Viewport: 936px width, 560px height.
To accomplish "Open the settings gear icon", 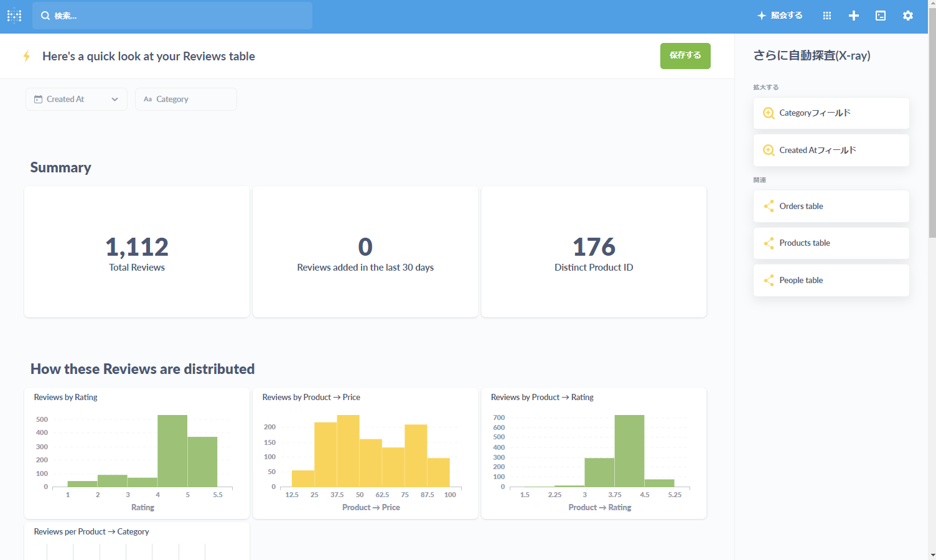I will (x=908, y=16).
